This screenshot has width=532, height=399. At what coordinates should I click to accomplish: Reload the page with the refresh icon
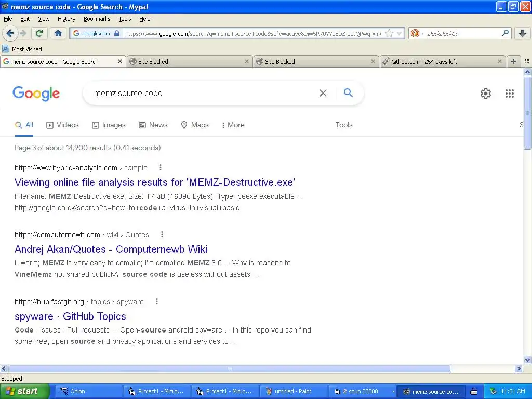tap(39, 33)
